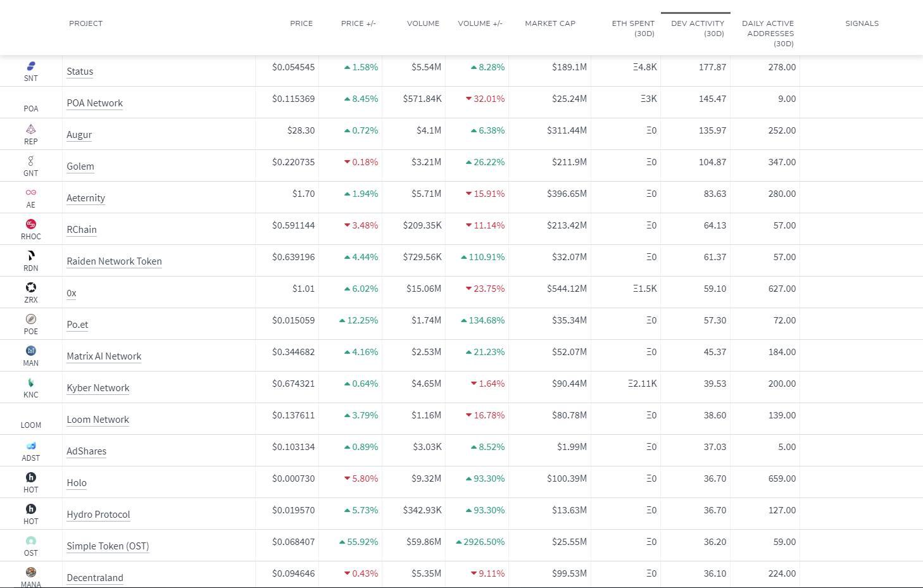Click RChain price change 3.48%
The height and width of the screenshot is (588, 923).
pos(361,225)
